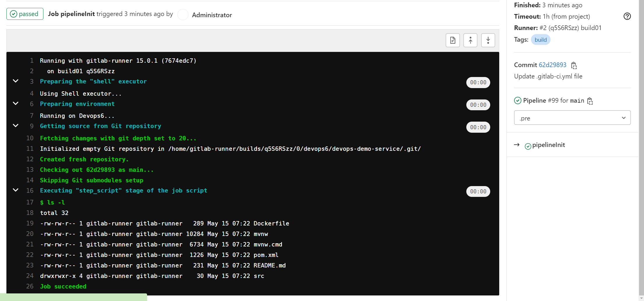Click the pom.xml entry in log
Screen dimensions: 644x301
266,255
